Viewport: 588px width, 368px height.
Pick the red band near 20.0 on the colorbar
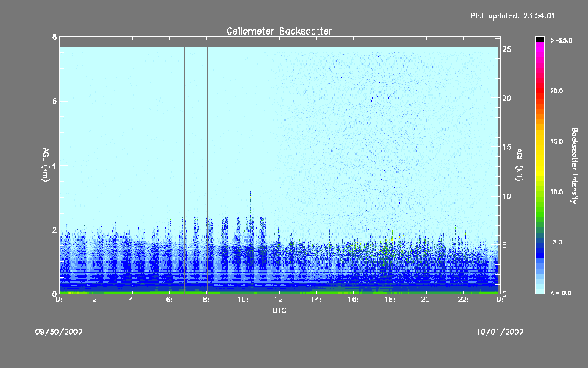(539, 90)
